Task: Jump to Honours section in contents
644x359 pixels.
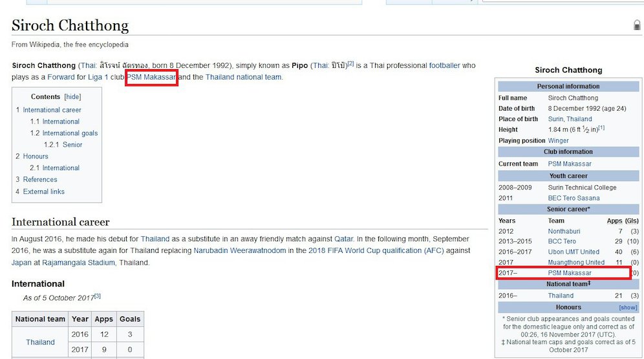Action: click(36, 157)
